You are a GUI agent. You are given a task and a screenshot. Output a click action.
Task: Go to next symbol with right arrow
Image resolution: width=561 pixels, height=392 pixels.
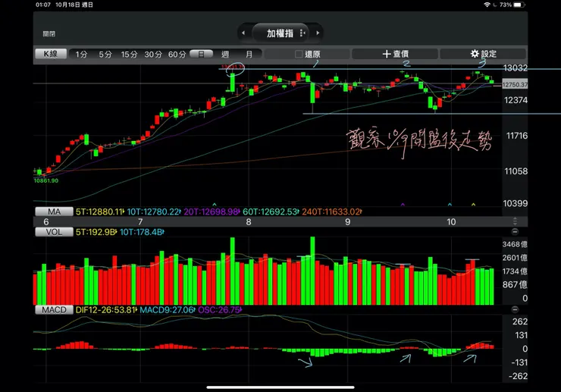318,33
